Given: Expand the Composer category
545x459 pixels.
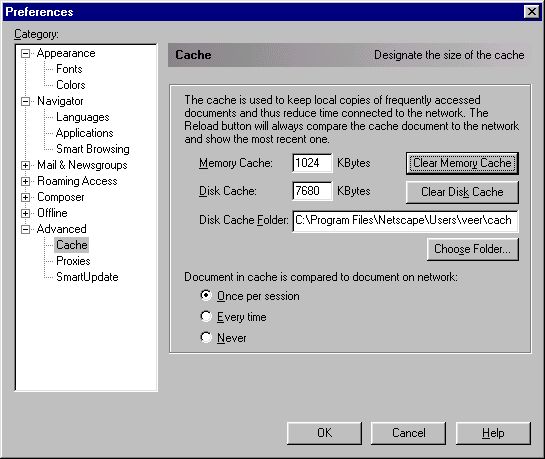Looking at the screenshot, I should click(25, 197).
